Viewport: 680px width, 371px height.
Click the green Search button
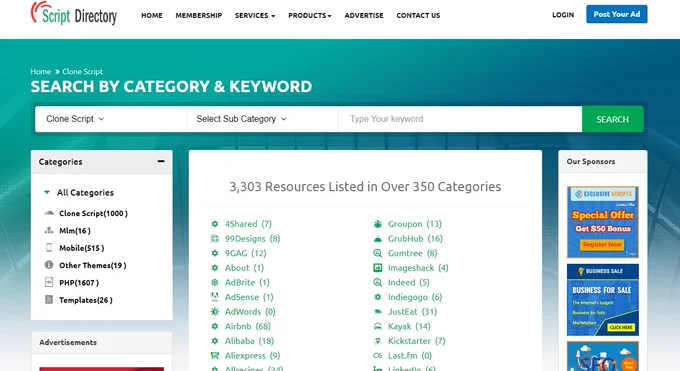pos(612,119)
